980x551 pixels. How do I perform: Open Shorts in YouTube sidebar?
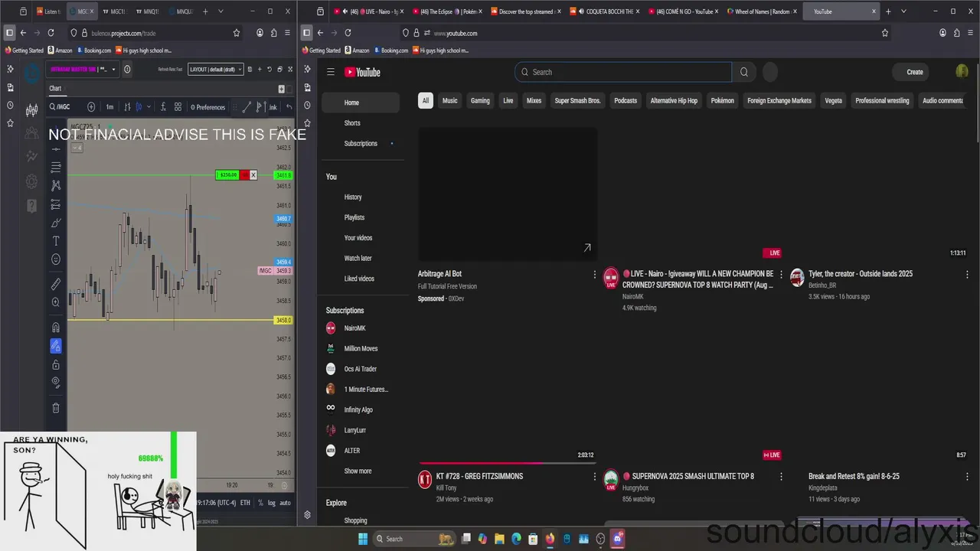tap(361, 123)
